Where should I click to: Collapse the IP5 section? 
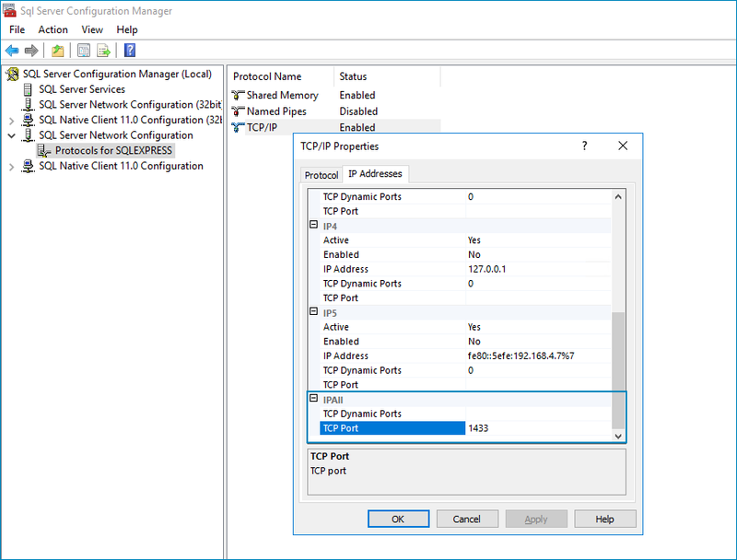click(313, 311)
